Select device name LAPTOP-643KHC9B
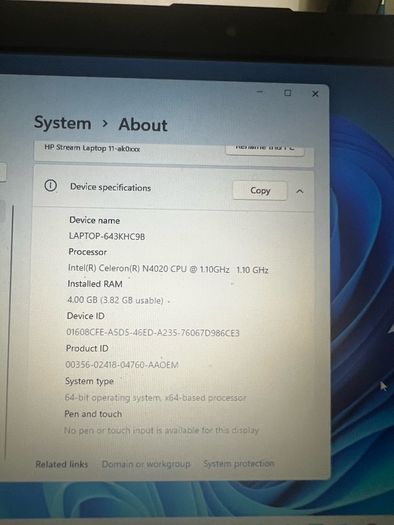This screenshot has width=394, height=525. click(x=107, y=236)
